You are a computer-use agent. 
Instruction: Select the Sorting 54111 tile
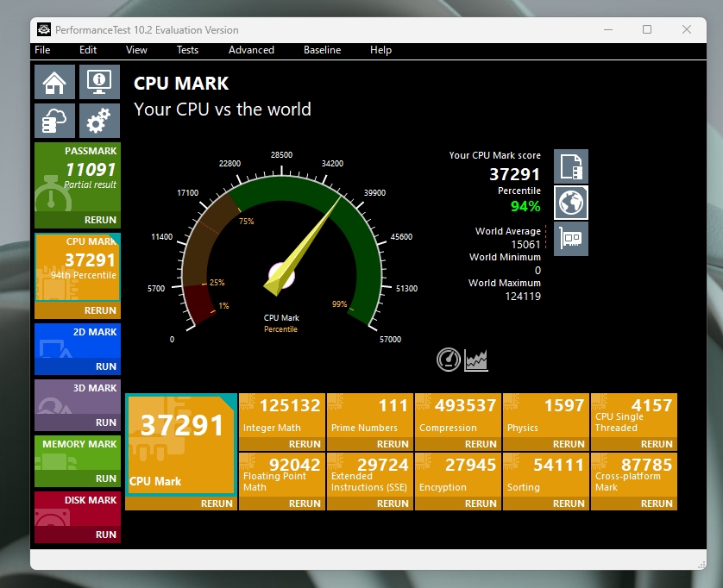[x=546, y=475]
